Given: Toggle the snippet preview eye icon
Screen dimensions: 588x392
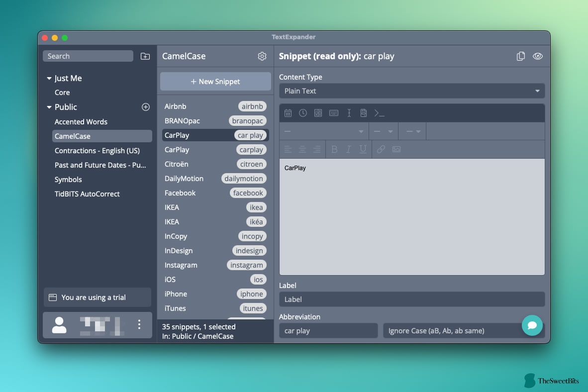Looking at the screenshot, I should (537, 56).
